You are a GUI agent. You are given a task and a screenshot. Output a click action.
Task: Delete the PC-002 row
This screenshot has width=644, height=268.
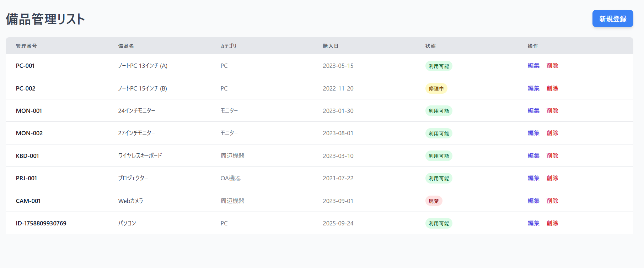[x=552, y=88]
